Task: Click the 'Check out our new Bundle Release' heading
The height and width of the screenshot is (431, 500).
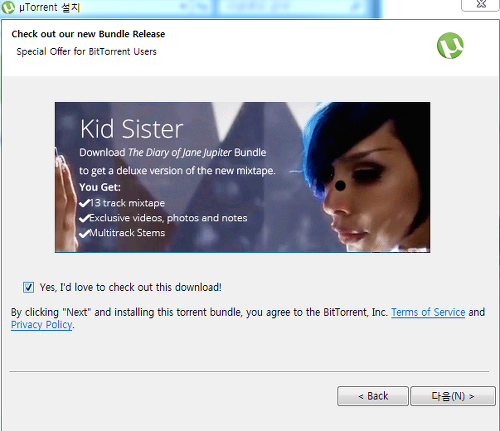Action: 88,34
